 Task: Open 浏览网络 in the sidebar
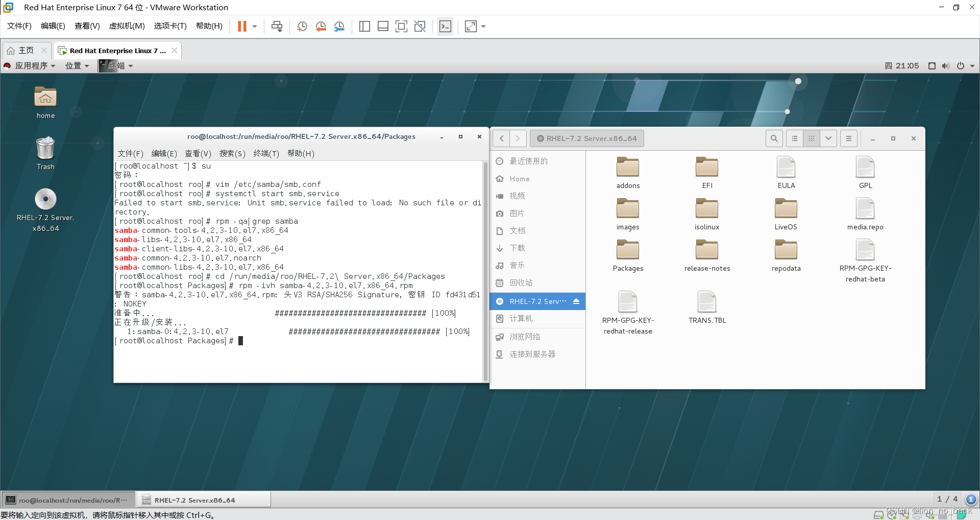pyautogui.click(x=537, y=337)
